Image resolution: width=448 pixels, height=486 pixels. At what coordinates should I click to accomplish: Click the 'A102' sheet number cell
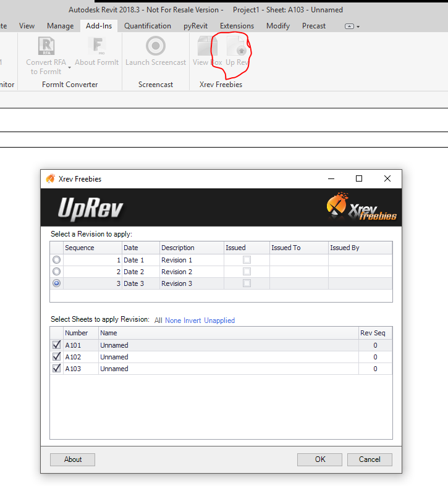click(81, 357)
